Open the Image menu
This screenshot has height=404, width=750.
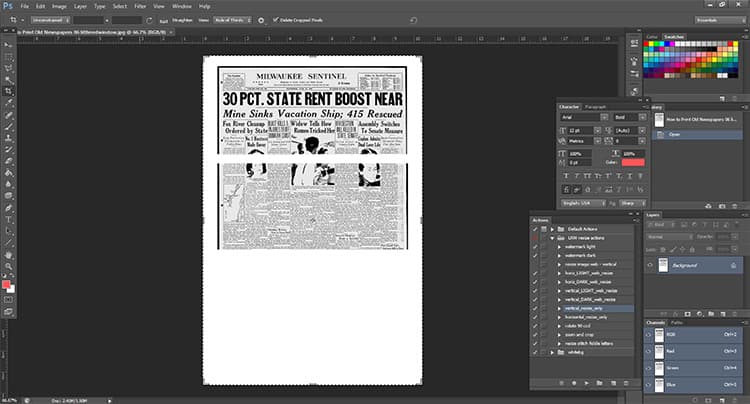(x=59, y=6)
